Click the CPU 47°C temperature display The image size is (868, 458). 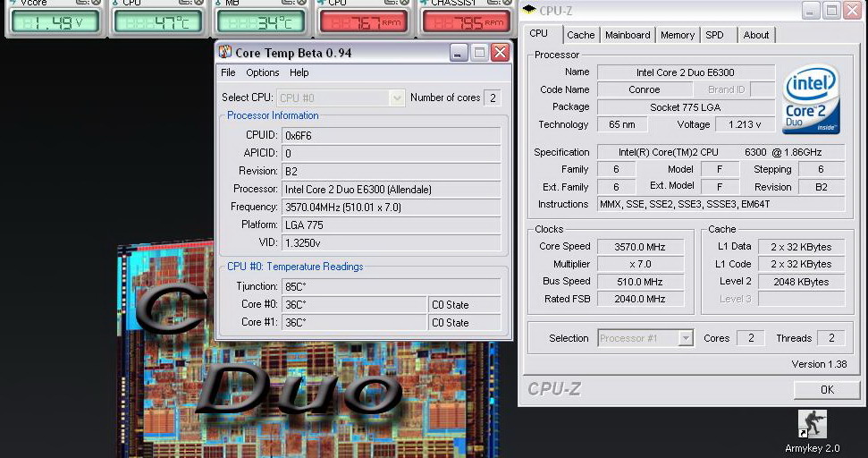(157, 22)
